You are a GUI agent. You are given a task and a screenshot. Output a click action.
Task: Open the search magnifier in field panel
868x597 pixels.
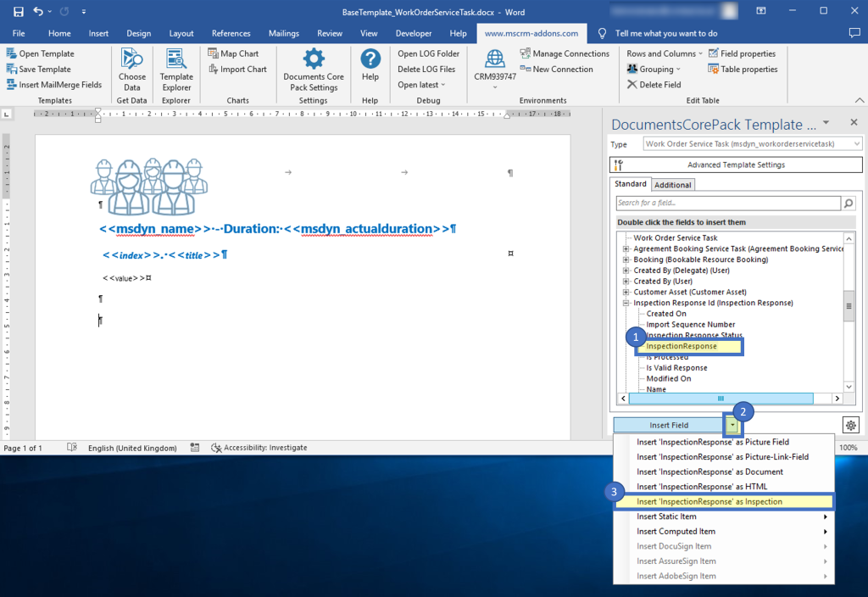click(x=848, y=204)
